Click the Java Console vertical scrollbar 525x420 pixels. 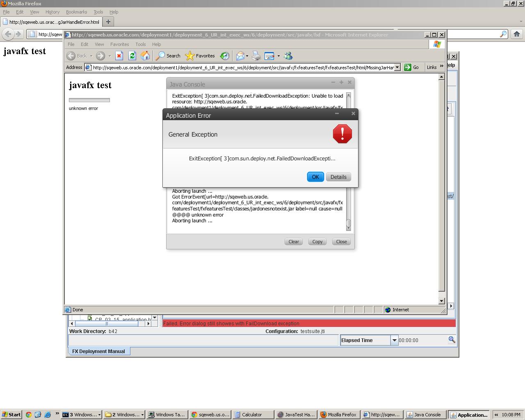click(x=349, y=162)
